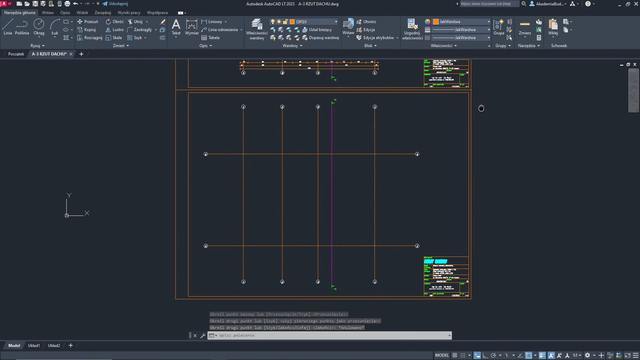The height and width of the screenshot is (360, 640).
Task: Open Właściwości warstwy (Layer Properties)
Action: tap(257, 29)
